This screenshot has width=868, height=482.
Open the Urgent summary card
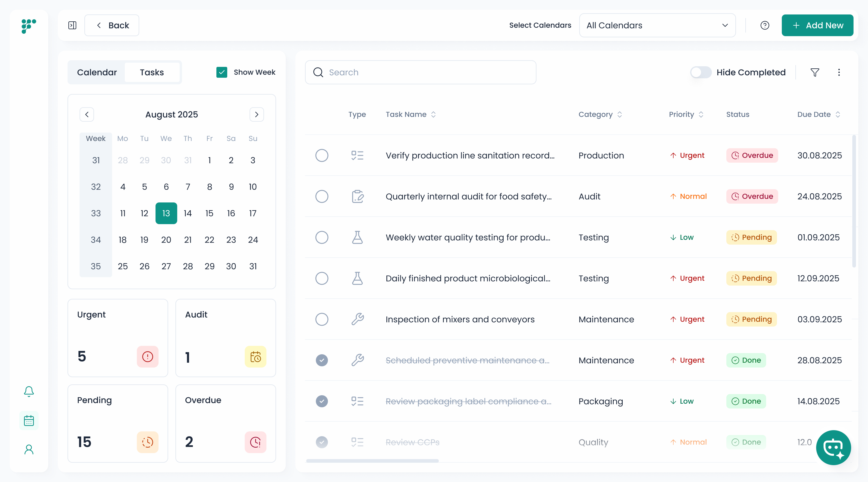coord(118,338)
